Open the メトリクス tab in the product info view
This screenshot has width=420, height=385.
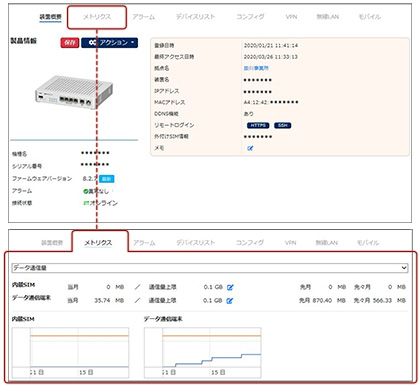click(97, 17)
